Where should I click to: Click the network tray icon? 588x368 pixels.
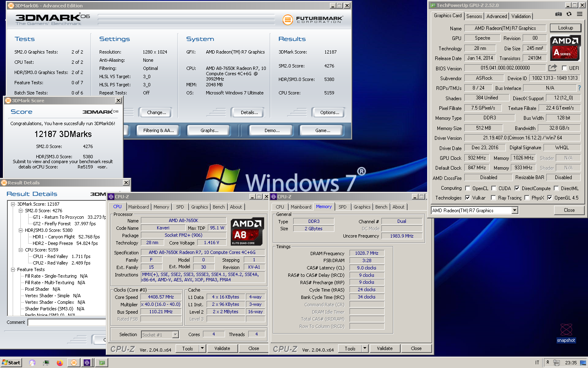556,363
